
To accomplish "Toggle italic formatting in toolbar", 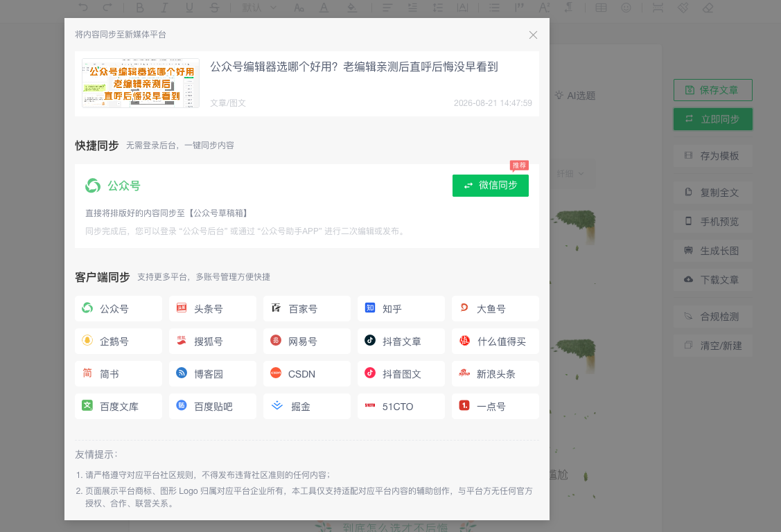I will pos(164,8).
